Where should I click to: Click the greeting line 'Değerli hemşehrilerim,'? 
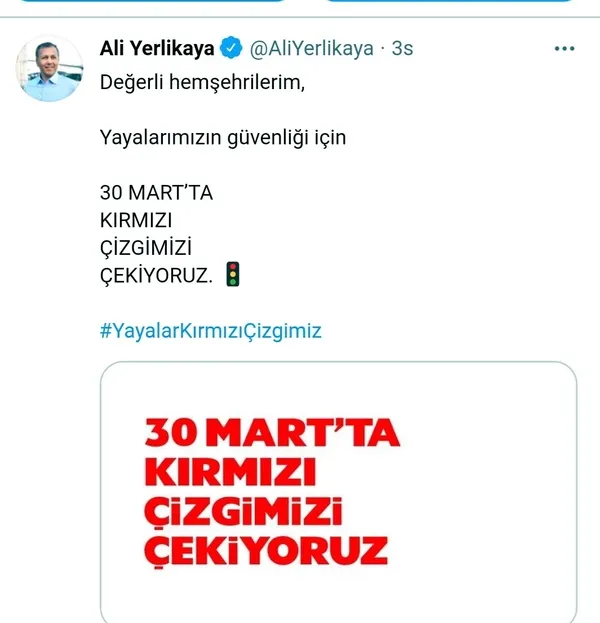click(x=202, y=83)
